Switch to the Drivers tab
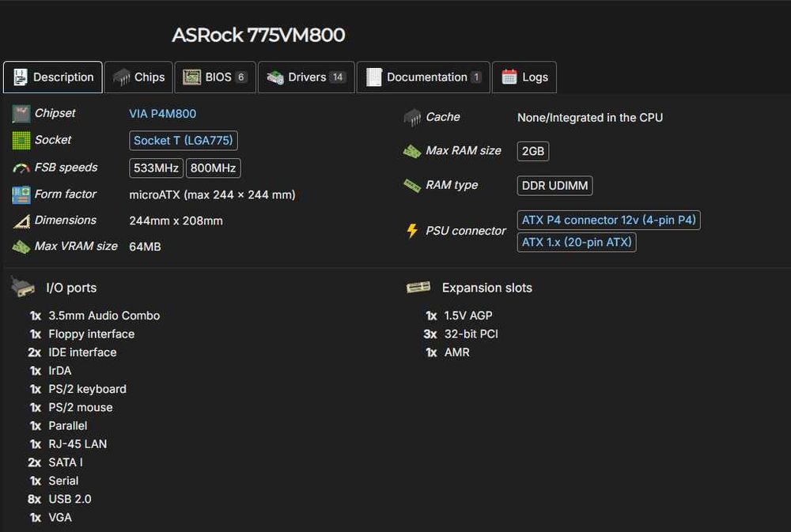Image resolution: width=791 pixels, height=532 pixels. point(306,77)
